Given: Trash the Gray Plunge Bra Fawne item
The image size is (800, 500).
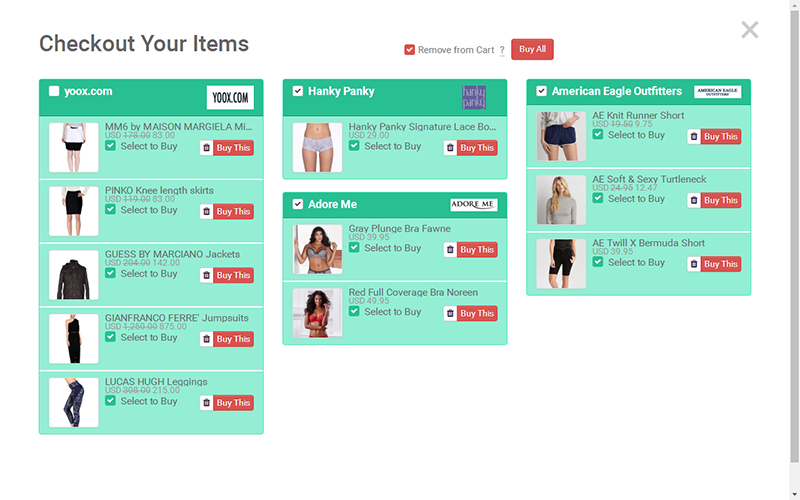Looking at the screenshot, I should point(450,250).
